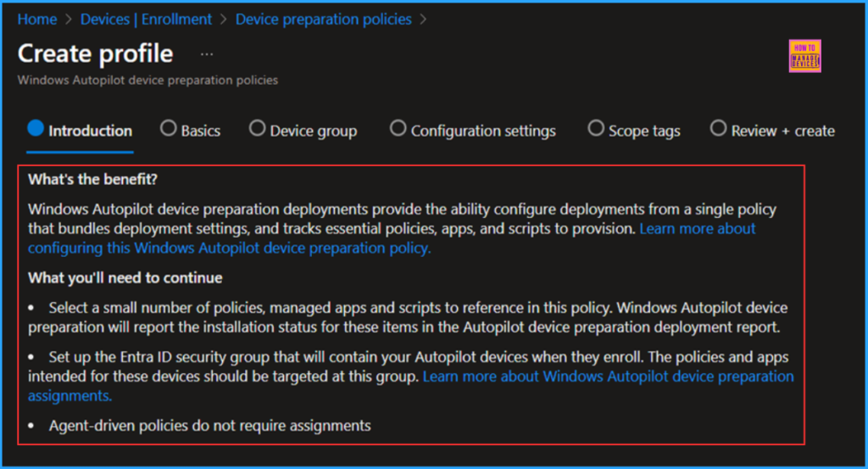Select the Introduction step tab

click(x=80, y=131)
